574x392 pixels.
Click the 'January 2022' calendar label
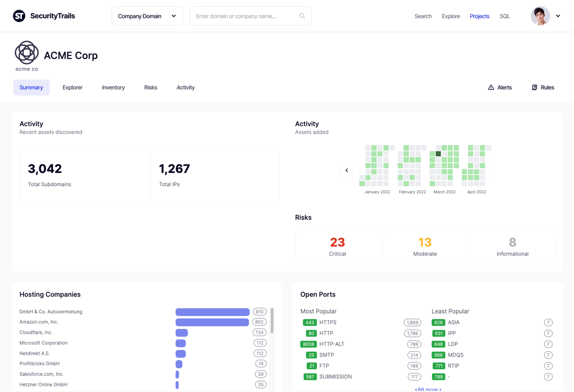click(x=377, y=192)
